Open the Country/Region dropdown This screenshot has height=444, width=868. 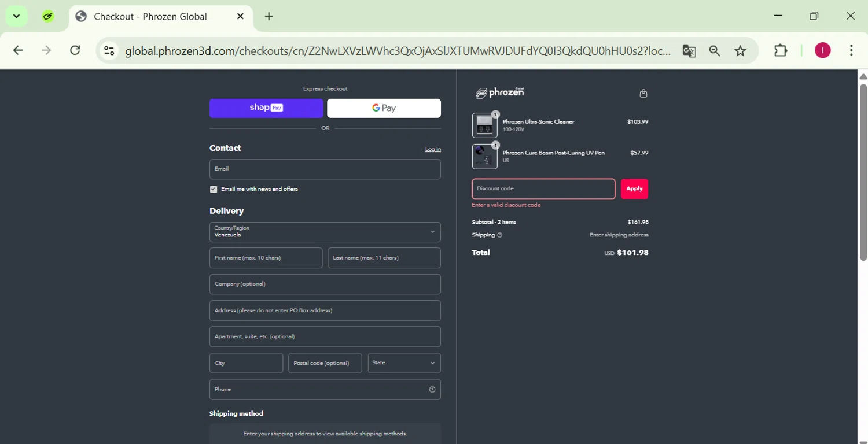coord(325,232)
